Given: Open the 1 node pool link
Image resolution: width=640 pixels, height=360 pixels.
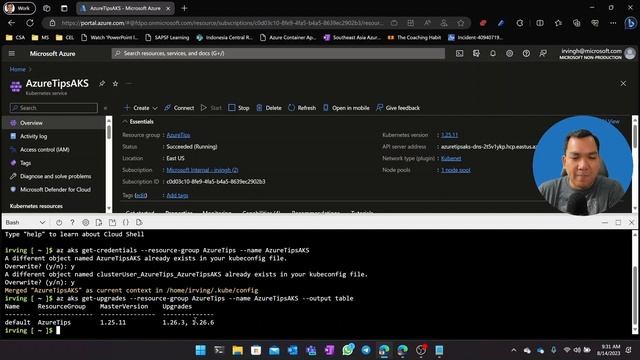Looking at the screenshot, I should point(456,170).
